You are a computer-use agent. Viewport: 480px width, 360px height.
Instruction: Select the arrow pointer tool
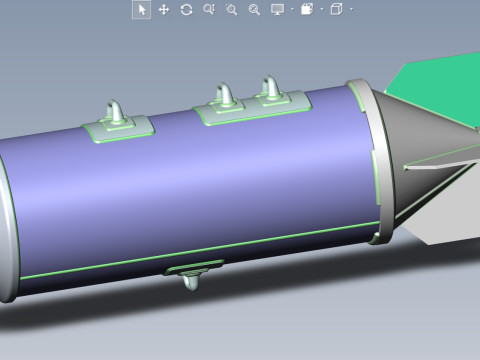[142, 10]
